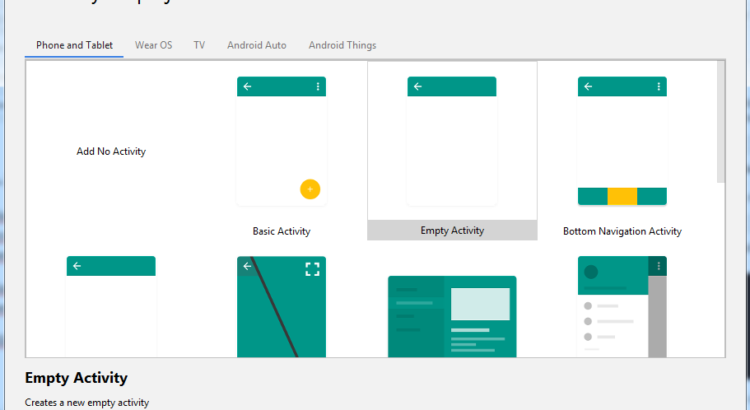Viewport: 750px width, 410px height.
Task: Switch to the Wear OS tab
Action: pyautogui.click(x=153, y=45)
